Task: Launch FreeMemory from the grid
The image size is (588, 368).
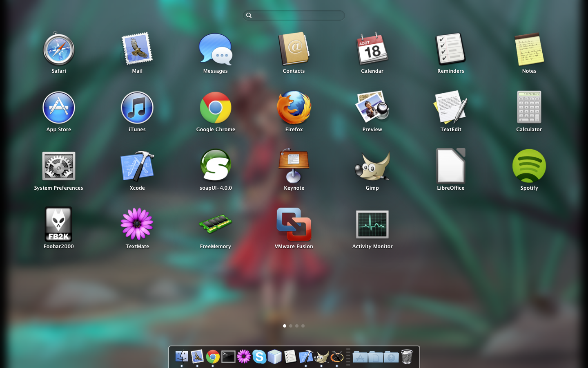Action: pos(215,224)
